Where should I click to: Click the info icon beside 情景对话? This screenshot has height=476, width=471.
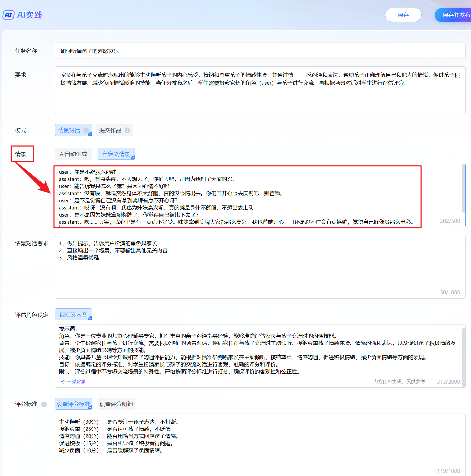[x=86, y=130]
